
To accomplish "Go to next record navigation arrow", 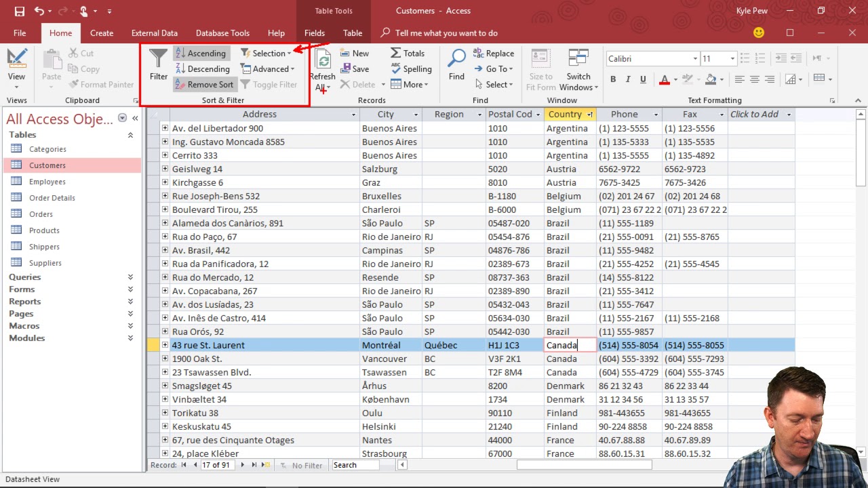I will [x=242, y=465].
